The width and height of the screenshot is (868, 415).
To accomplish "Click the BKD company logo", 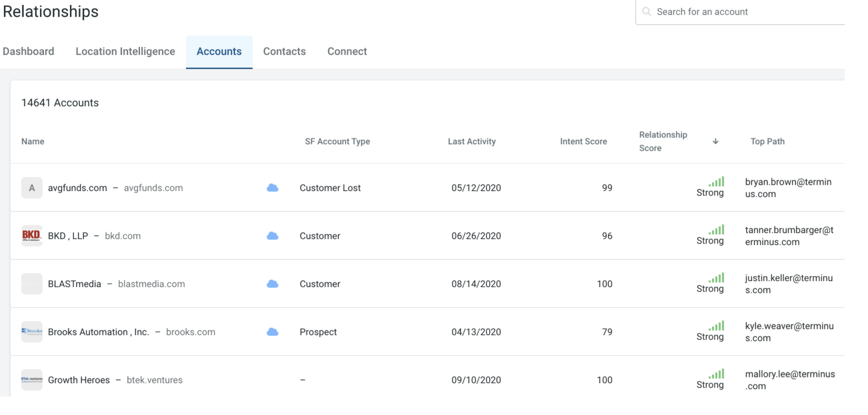I will coord(32,236).
